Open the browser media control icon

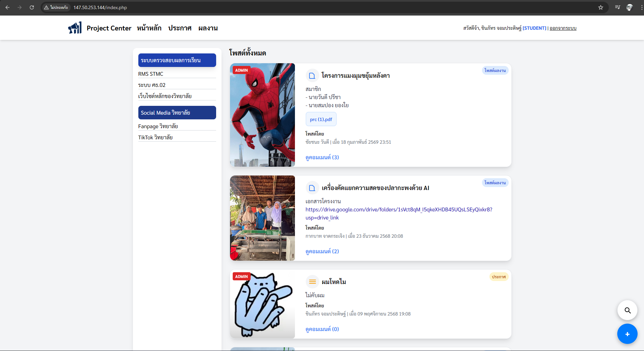coord(618,7)
